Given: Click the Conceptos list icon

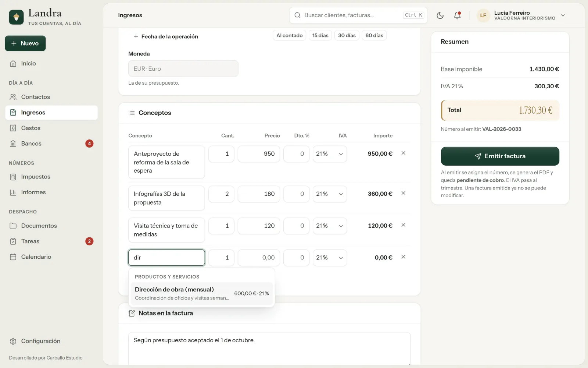Looking at the screenshot, I should 132,113.
